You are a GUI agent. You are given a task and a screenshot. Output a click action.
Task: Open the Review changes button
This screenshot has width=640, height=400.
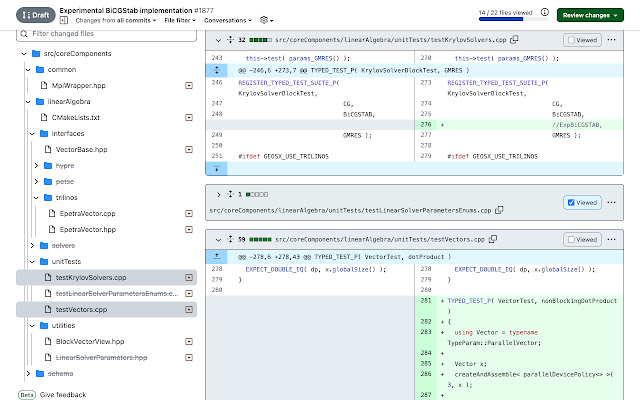[x=590, y=15]
